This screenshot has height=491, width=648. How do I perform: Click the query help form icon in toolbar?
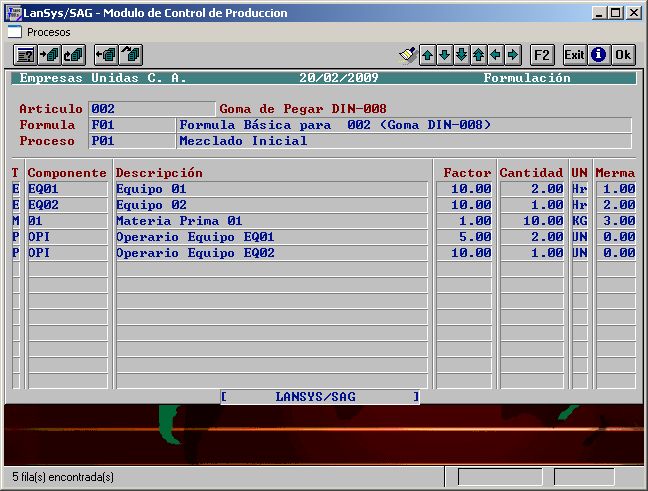tap(25, 55)
